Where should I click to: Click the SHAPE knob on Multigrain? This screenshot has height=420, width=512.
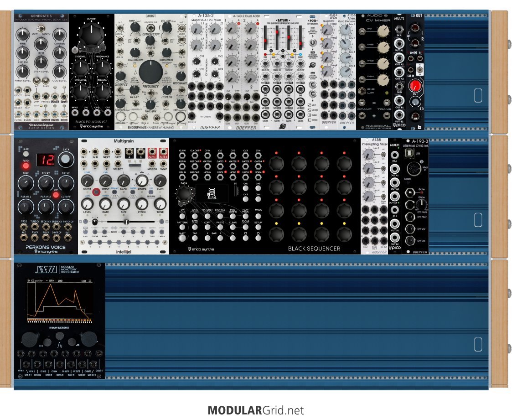click(x=142, y=181)
